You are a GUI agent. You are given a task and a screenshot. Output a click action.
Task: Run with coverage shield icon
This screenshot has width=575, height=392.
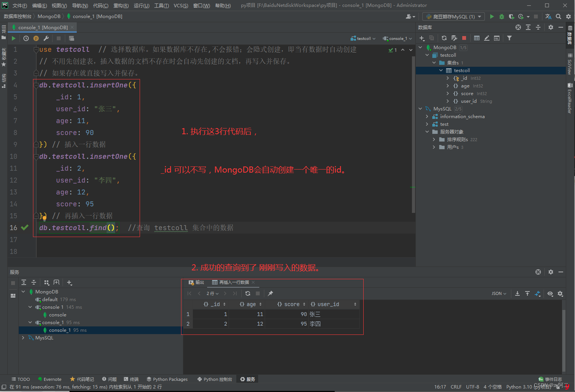511,16
